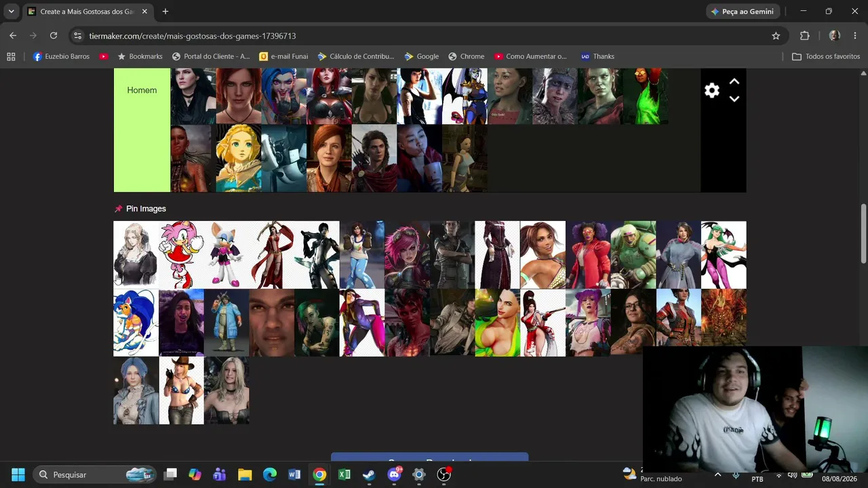This screenshot has width=868, height=488.
Task: Select the green-haired purple-winged succubus image
Action: pos(724,255)
